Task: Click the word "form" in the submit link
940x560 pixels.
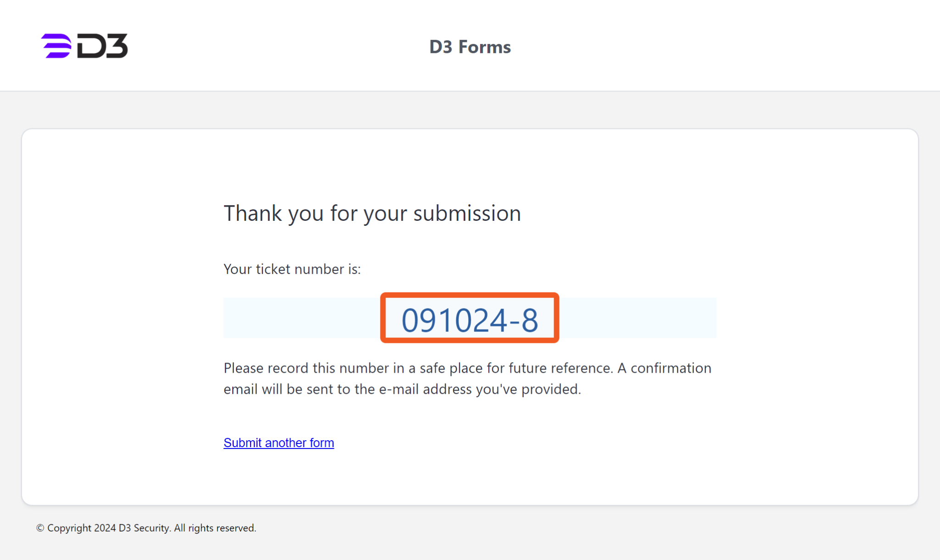Action: tap(322, 442)
